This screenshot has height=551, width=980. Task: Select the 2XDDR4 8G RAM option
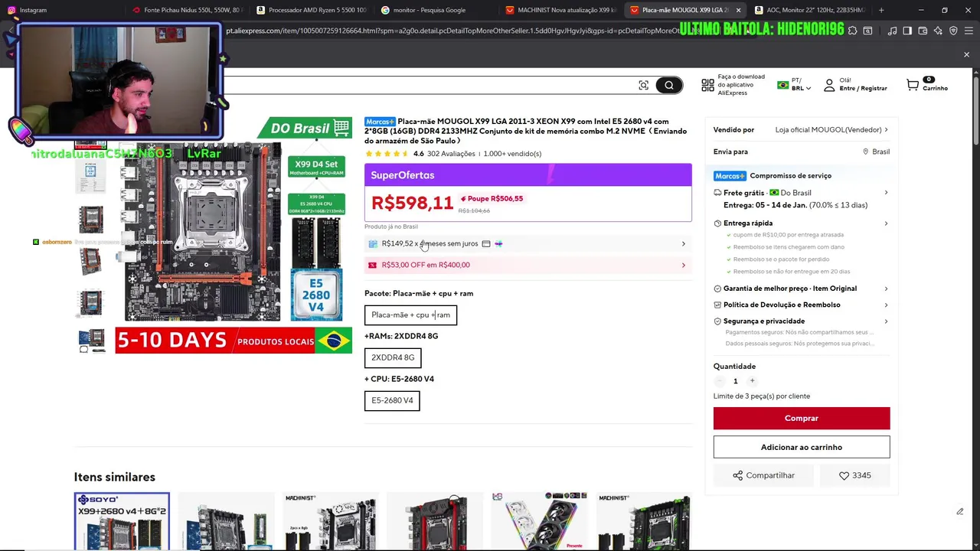coord(393,357)
